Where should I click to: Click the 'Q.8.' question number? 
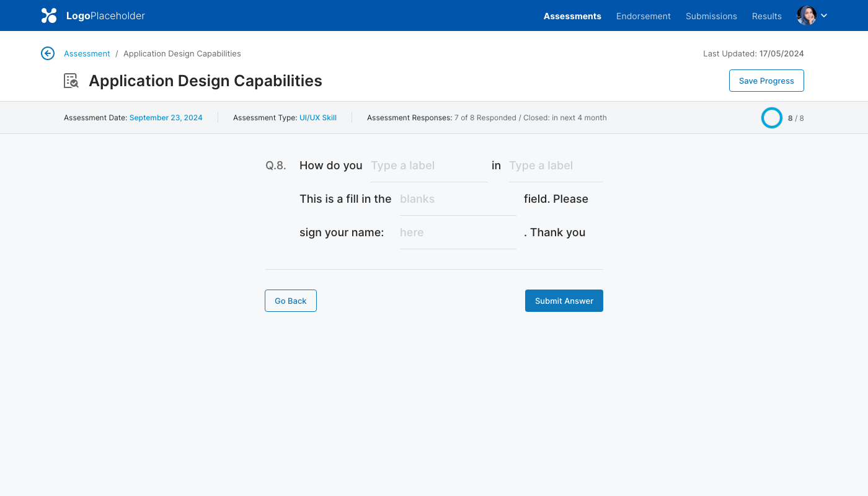276,166
